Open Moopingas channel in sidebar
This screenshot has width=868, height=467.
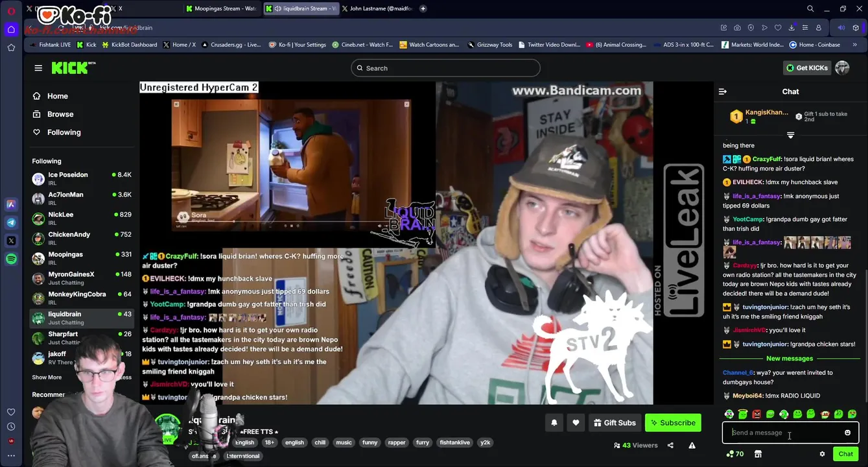point(82,258)
